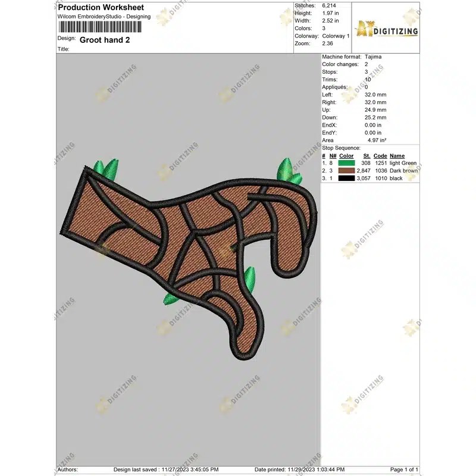Click the 'Production Worksheet' heading
This screenshot has width=476, height=476.
(x=101, y=7)
